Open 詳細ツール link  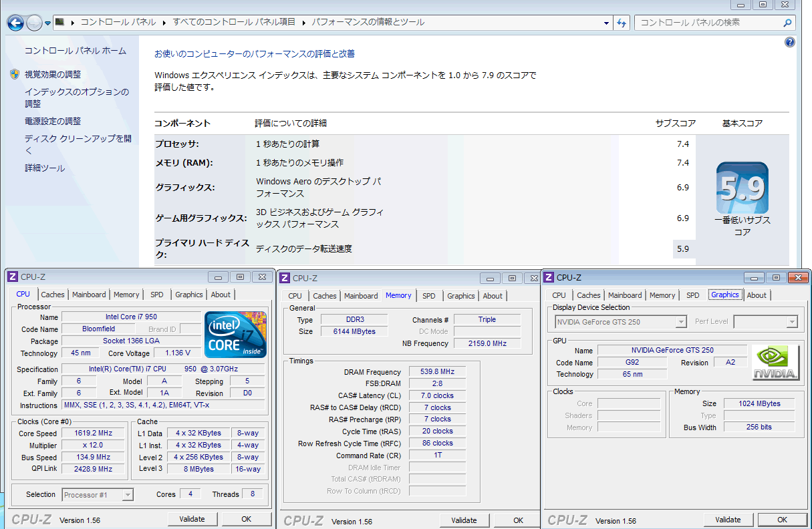click(45, 168)
